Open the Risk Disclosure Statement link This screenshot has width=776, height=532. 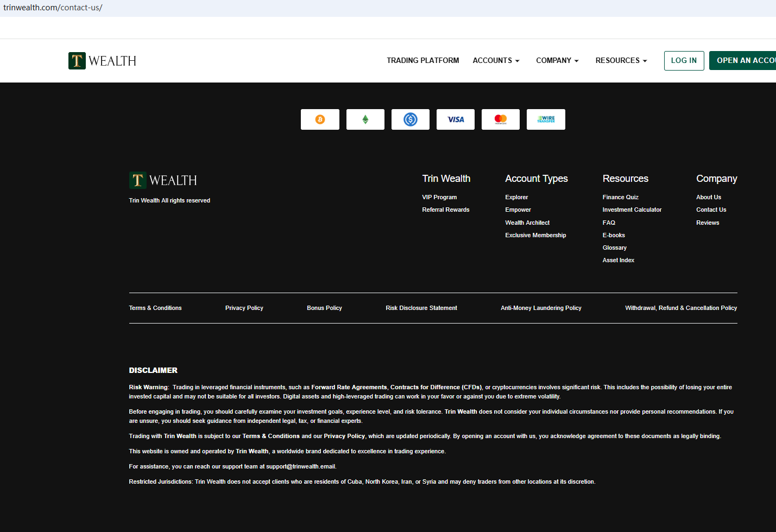(x=421, y=308)
